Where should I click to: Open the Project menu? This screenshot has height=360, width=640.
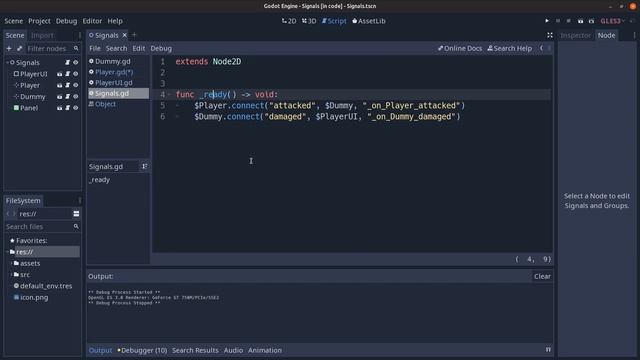39,21
